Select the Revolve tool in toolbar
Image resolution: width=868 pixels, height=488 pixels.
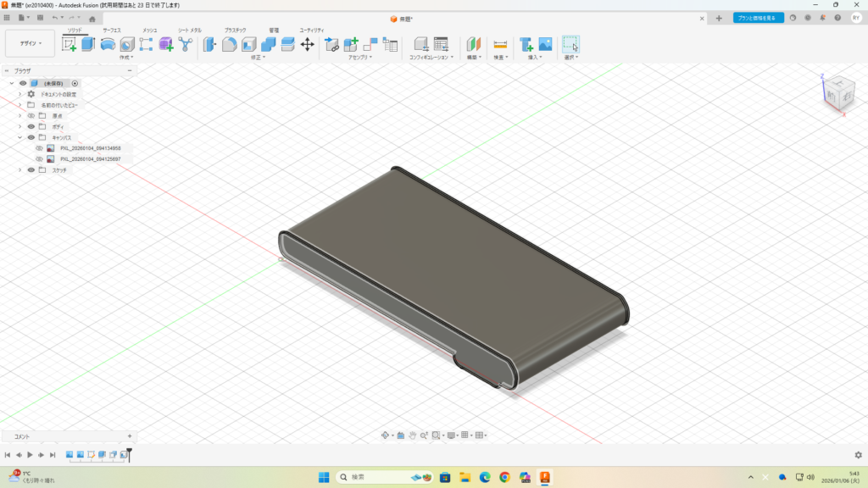coord(108,44)
